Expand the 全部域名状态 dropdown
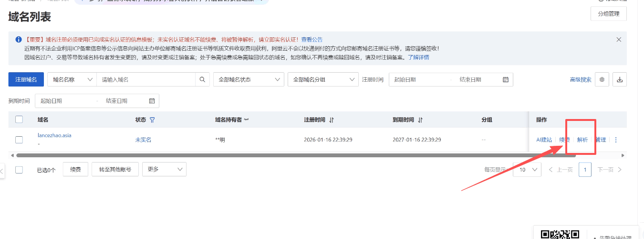 click(249, 79)
